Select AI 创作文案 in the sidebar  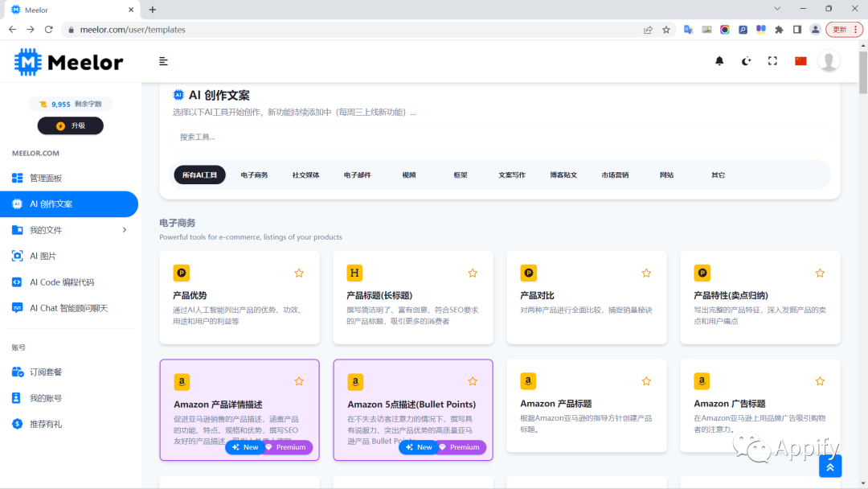(69, 203)
